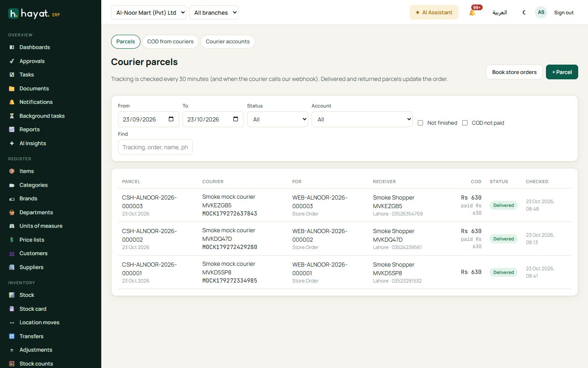588x368 pixels.
Task: Toggle dark mode moon icon
Action: (x=524, y=12)
